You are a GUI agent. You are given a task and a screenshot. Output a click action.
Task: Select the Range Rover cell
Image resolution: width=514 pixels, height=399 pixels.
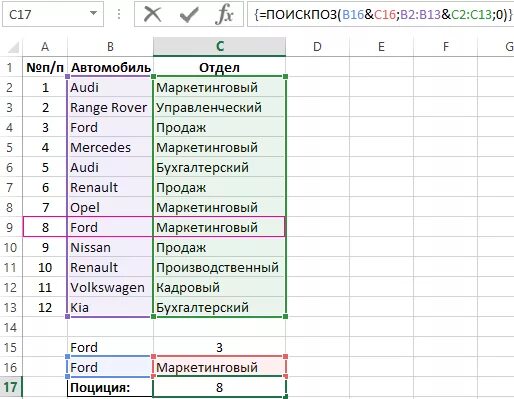point(110,107)
